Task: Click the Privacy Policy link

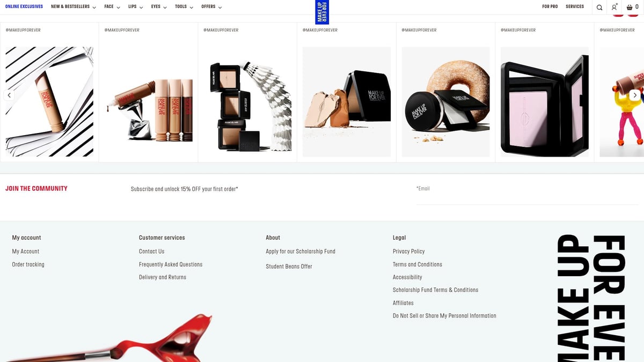Action: pyautogui.click(x=408, y=251)
